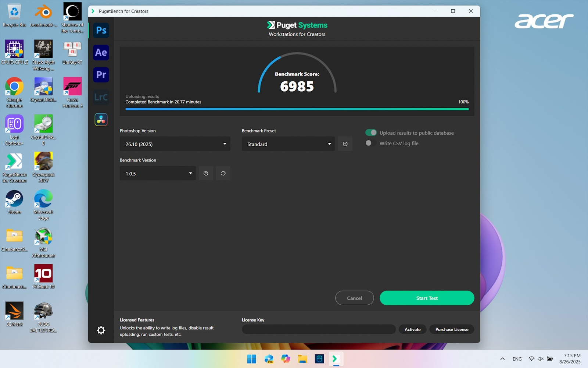Open Forza Horizon 5 desktop shortcut
This screenshot has height=368, width=588.
pos(72,93)
